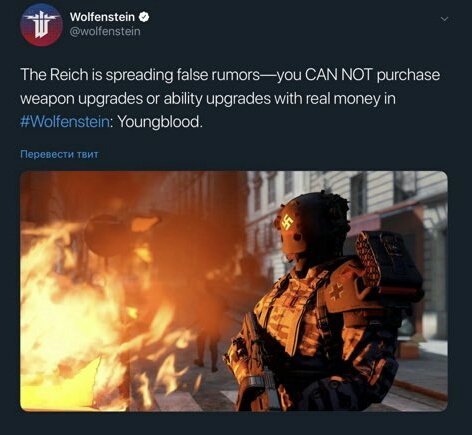Click the soldier's backpack in the image

click(x=388, y=263)
